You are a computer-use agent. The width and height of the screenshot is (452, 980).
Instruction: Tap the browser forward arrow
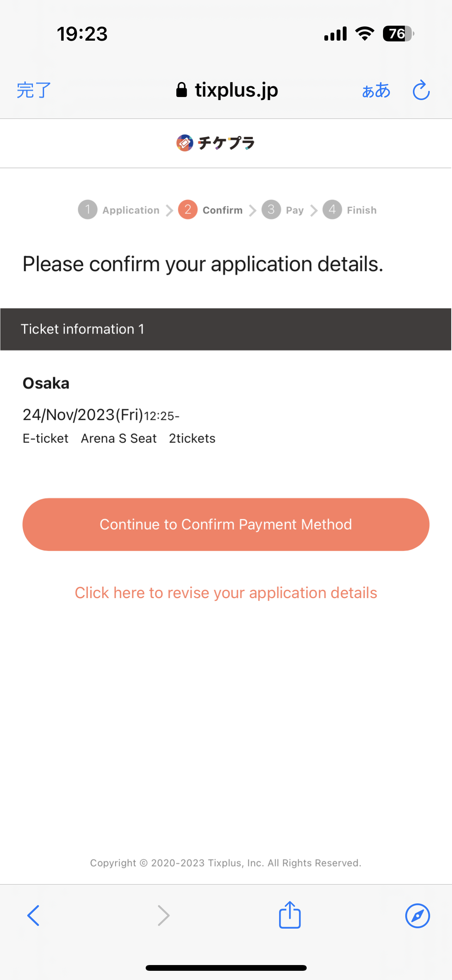(164, 916)
